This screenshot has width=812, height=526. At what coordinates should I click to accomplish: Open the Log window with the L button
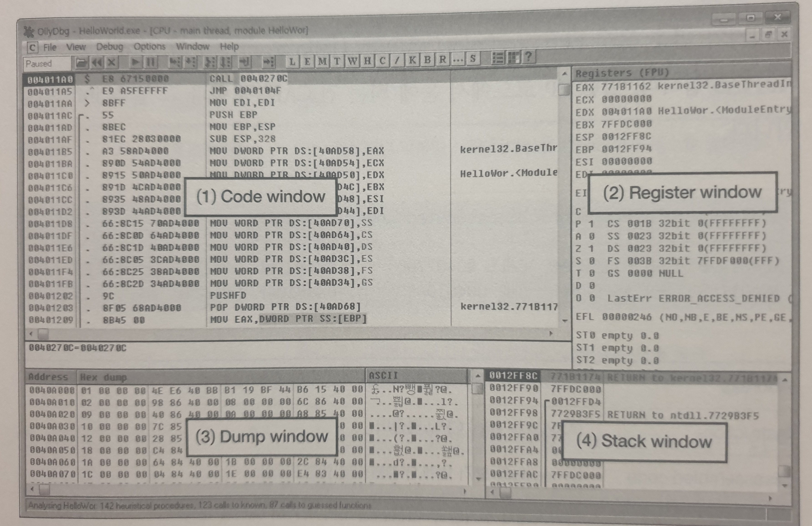click(292, 61)
